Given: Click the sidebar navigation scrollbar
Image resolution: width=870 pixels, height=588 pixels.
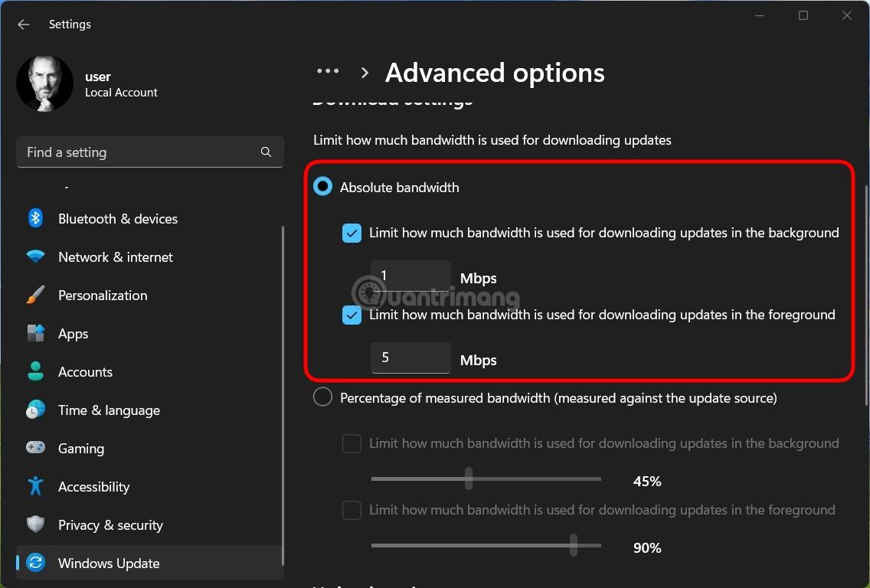Looking at the screenshot, I should point(283,395).
